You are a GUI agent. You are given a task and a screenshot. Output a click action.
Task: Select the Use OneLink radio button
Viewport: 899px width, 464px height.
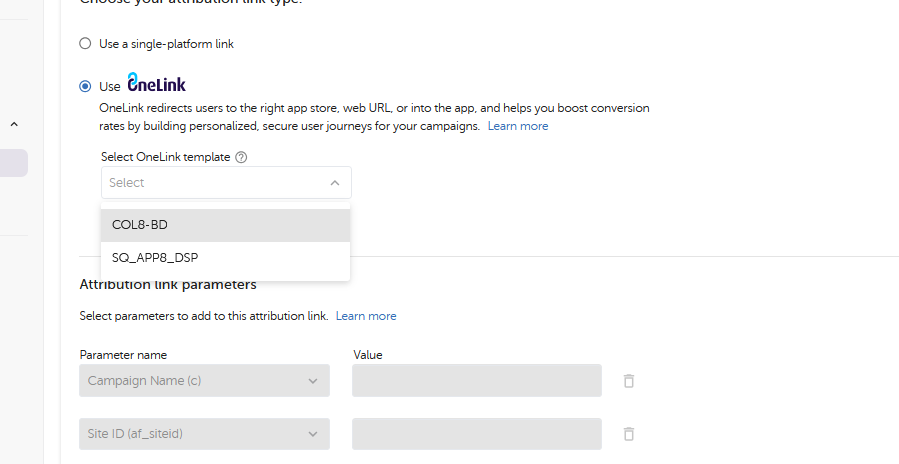point(85,86)
